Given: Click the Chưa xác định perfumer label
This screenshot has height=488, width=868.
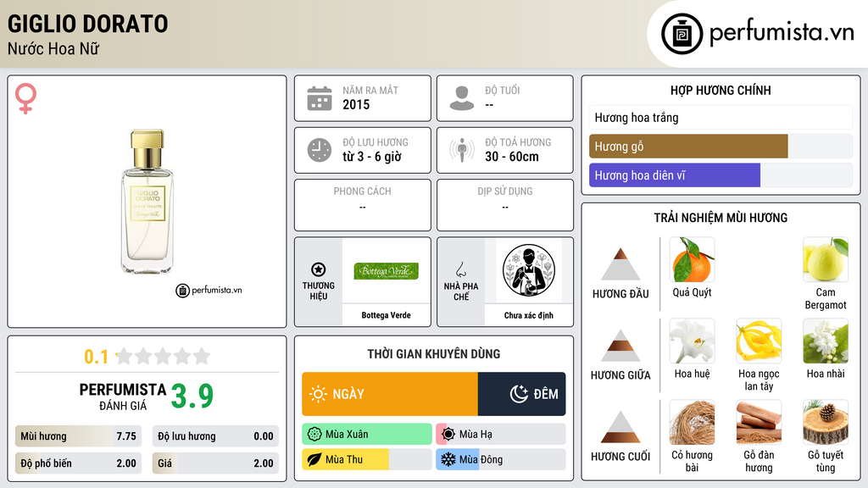Looking at the screenshot, I should [529, 315].
